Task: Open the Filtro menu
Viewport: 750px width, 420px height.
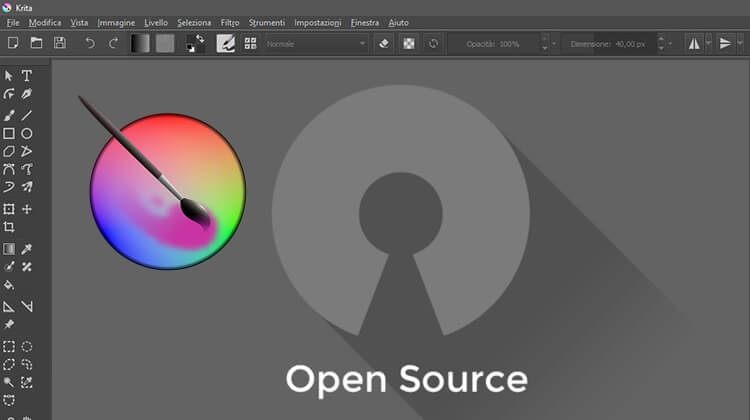Action: (230, 22)
